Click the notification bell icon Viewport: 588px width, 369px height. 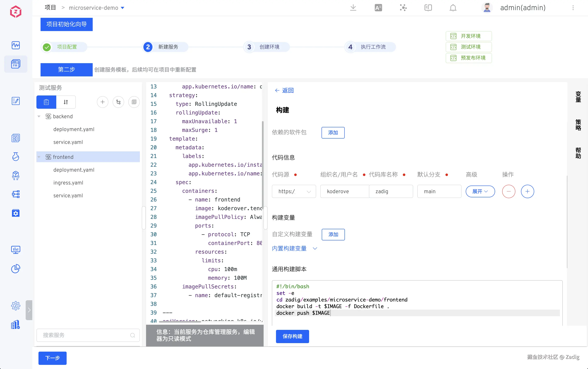click(x=453, y=8)
